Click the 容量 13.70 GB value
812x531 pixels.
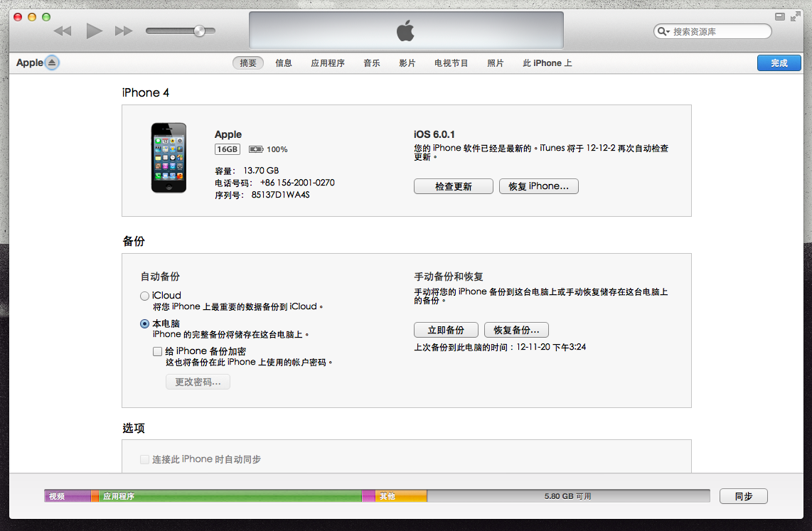coord(261,171)
